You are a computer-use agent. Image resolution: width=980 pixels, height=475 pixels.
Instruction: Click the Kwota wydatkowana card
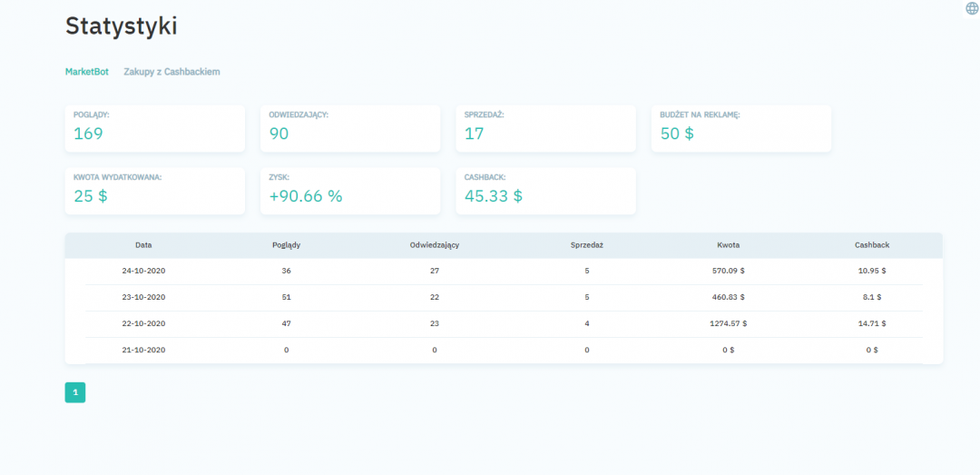(154, 191)
